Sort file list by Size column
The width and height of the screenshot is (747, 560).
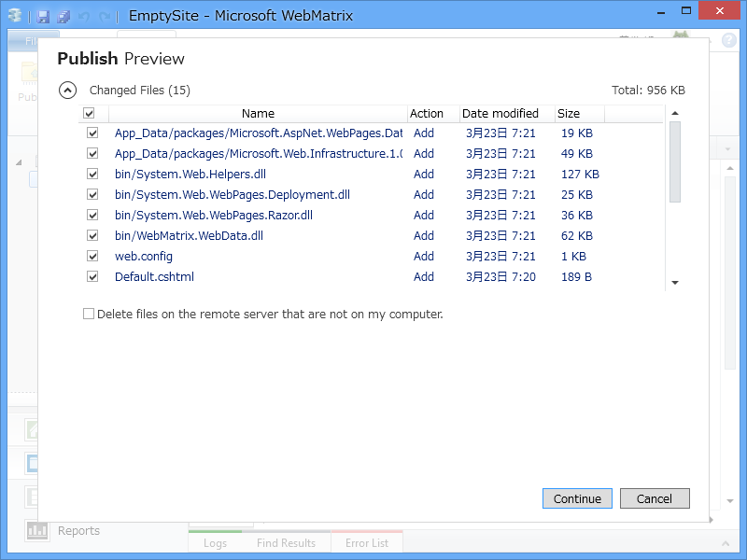(580, 113)
